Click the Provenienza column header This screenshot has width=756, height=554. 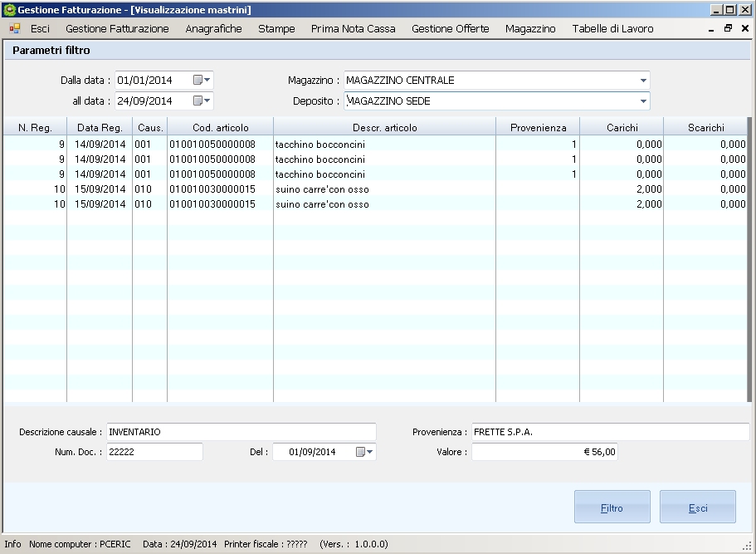(x=538, y=127)
